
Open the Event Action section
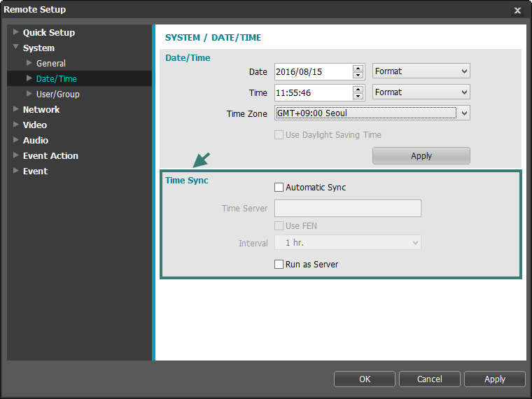coord(50,155)
